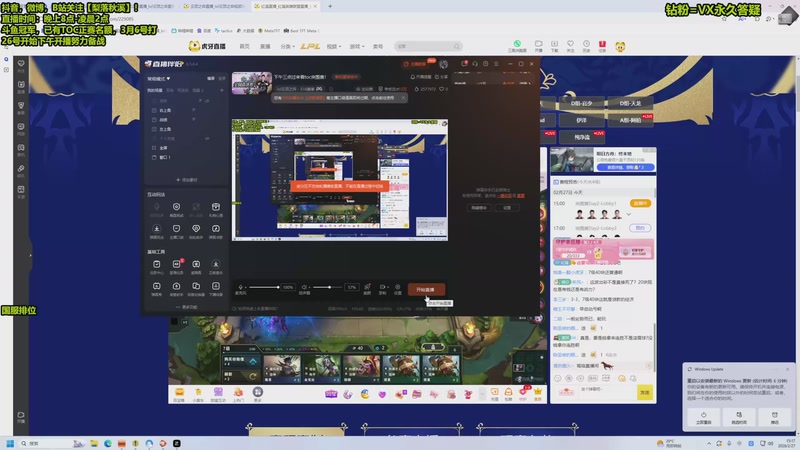Open the 贵族 crown icon in gift bar
The image size is (800, 450).
[538, 393]
